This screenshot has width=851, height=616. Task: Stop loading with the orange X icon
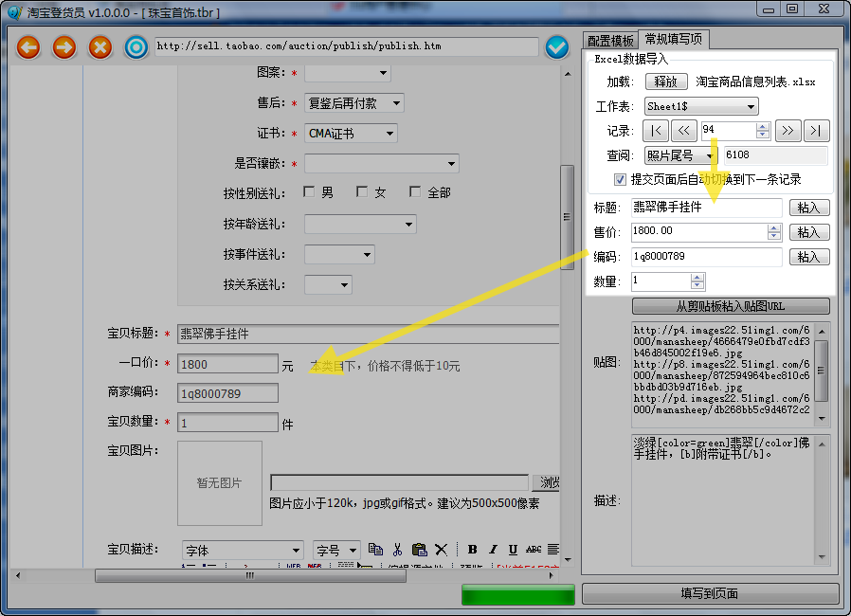[x=100, y=47]
